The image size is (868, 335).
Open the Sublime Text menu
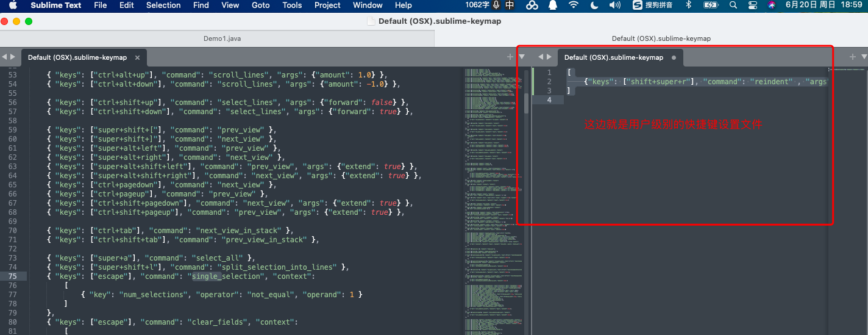click(56, 5)
